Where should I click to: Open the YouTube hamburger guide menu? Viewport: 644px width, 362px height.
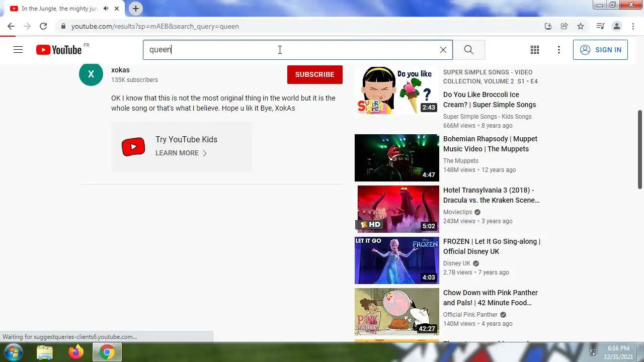coord(18,50)
